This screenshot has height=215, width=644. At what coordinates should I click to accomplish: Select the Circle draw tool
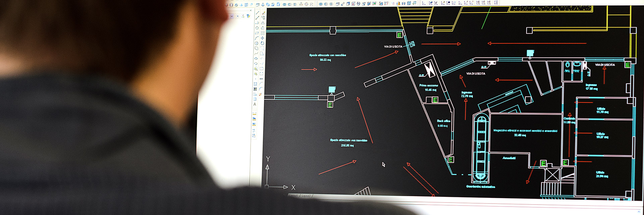(257, 43)
